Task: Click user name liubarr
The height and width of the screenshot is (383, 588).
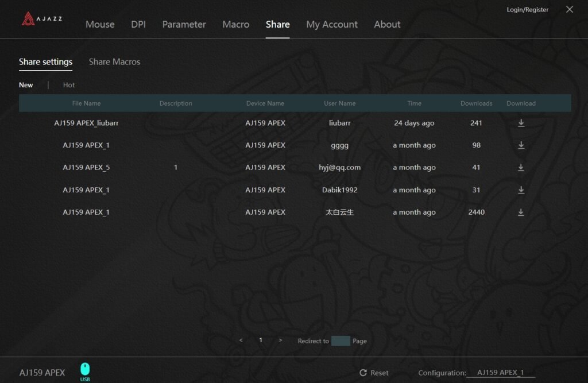Action: 340,123
